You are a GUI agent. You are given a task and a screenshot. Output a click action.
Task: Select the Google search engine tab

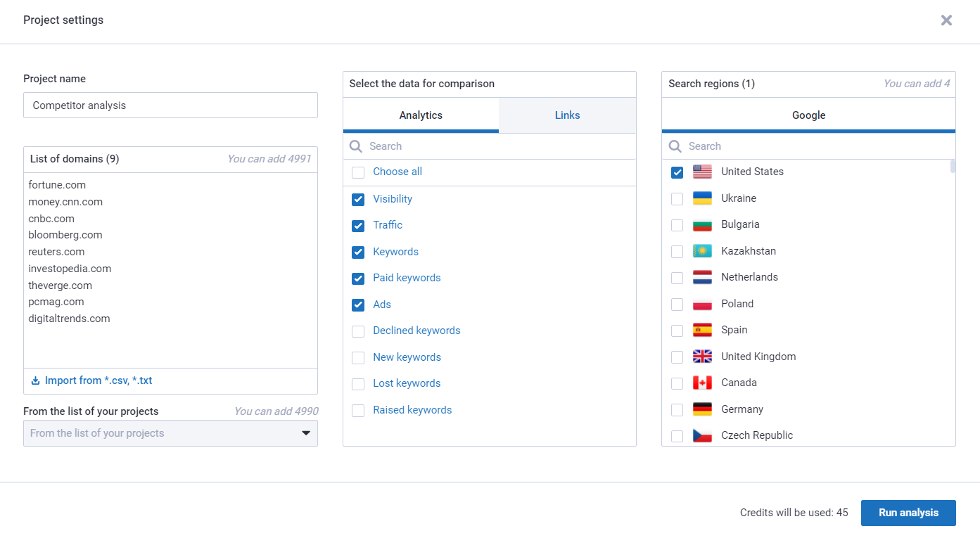coord(808,115)
